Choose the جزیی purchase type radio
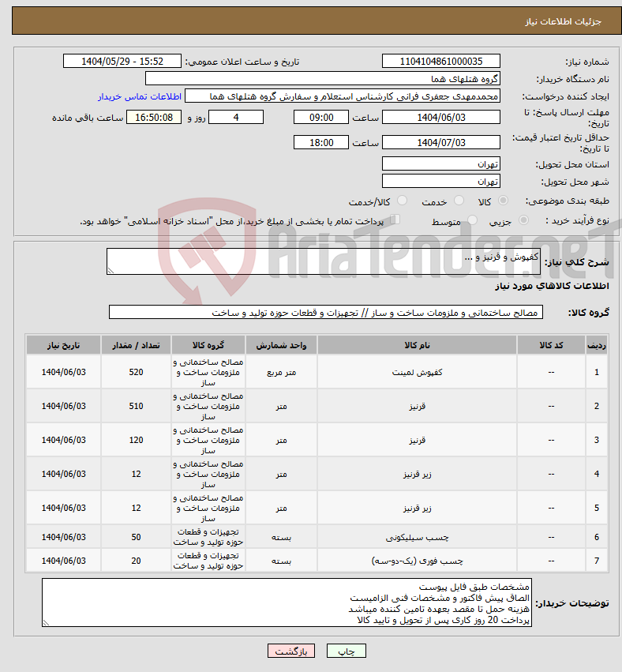 pos(523,220)
